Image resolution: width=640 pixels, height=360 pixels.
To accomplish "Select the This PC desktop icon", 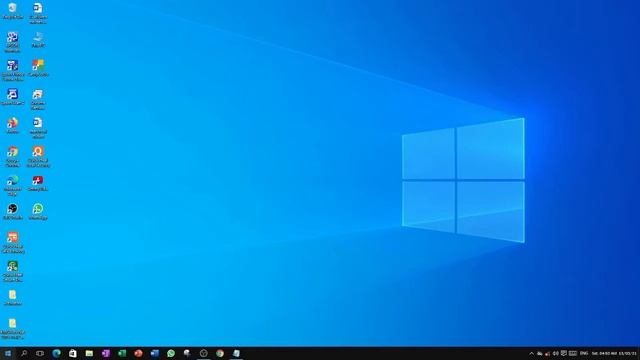I will click(x=38, y=40).
